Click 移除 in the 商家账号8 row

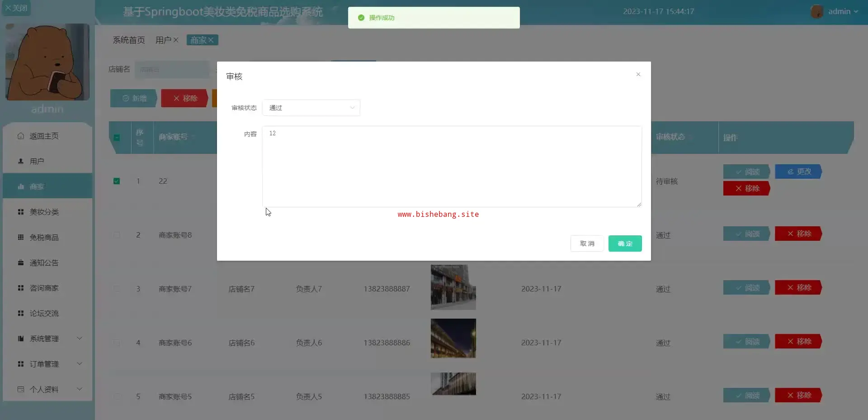[x=798, y=234]
